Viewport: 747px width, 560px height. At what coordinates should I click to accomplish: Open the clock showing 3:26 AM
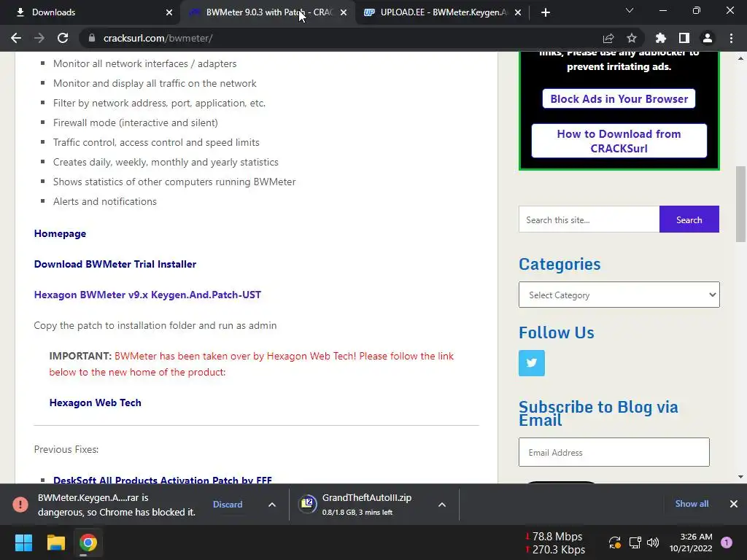(x=691, y=542)
